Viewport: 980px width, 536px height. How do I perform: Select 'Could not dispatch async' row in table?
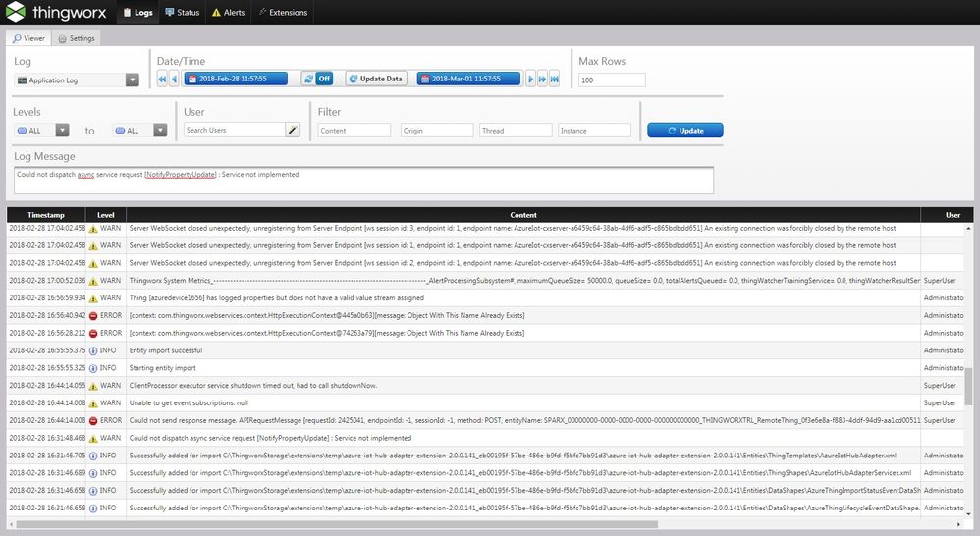click(486, 438)
